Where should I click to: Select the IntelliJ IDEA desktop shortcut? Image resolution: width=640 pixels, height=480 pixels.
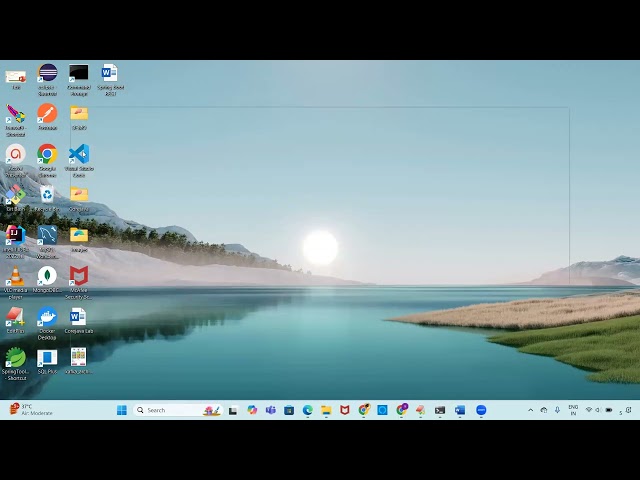tap(16, 242)
